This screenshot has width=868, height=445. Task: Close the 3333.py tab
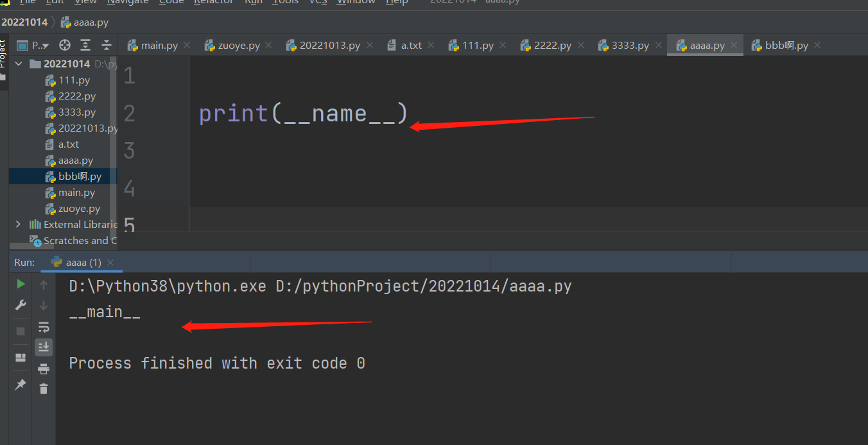(x=658, y=46)
